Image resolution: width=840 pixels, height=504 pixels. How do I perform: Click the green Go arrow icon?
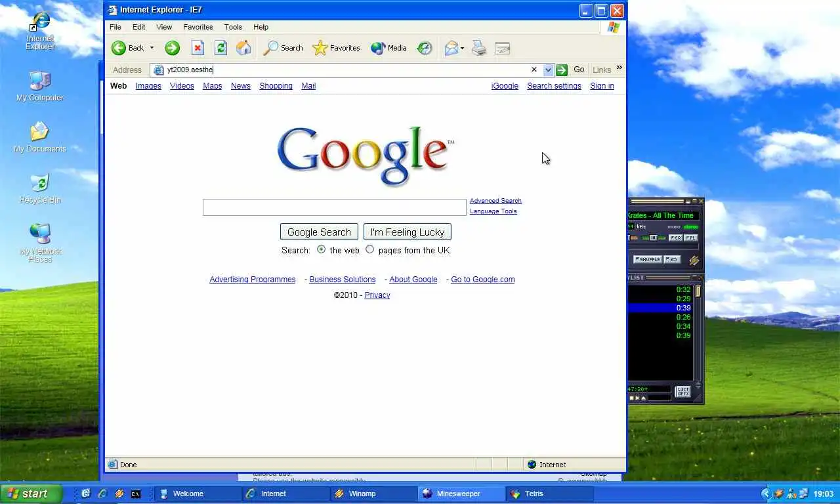561,70
